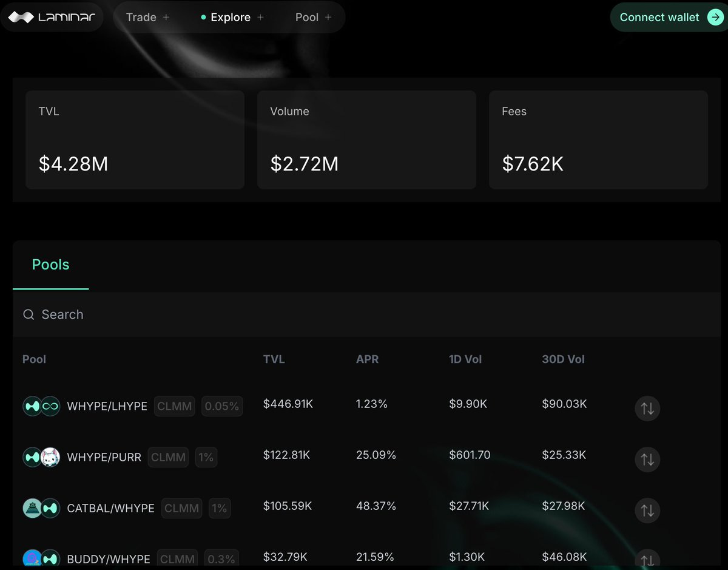Click the $9.90K 1D volume value
Image resolution: width=728 pixels, height=570 pixels.
coord(468,404)
